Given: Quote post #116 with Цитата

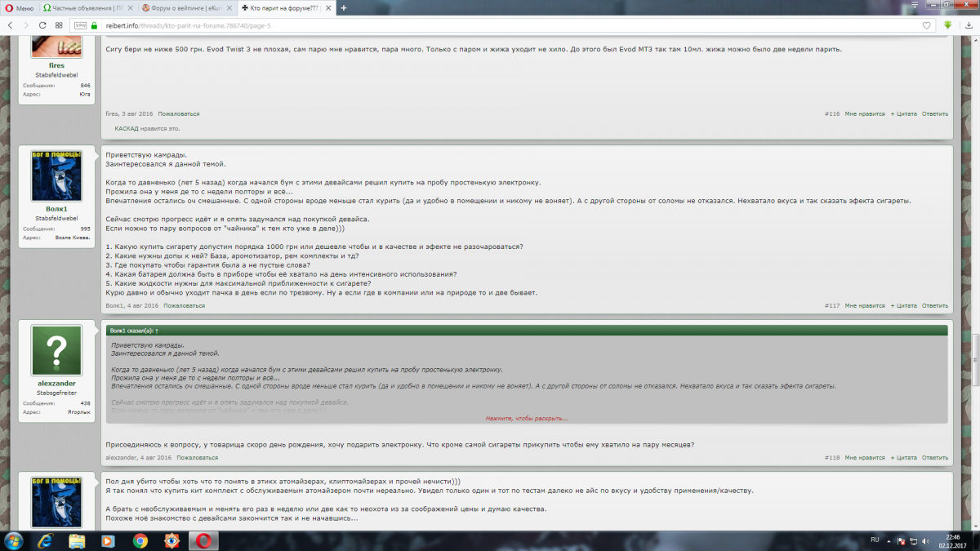Looking at the screenshot, I should click(x=904, y=113).
